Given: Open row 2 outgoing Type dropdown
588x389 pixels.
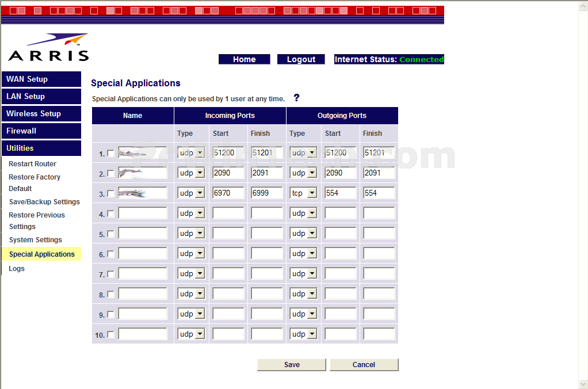Looking at the screenshot, I should [303, 173].
